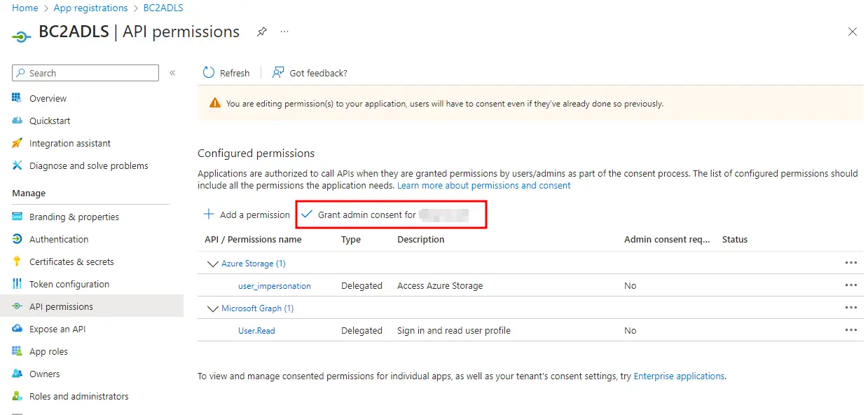Click the Status column header
Image resolution: width=868 pixels, height=415 pixels.
click(735, 239)
